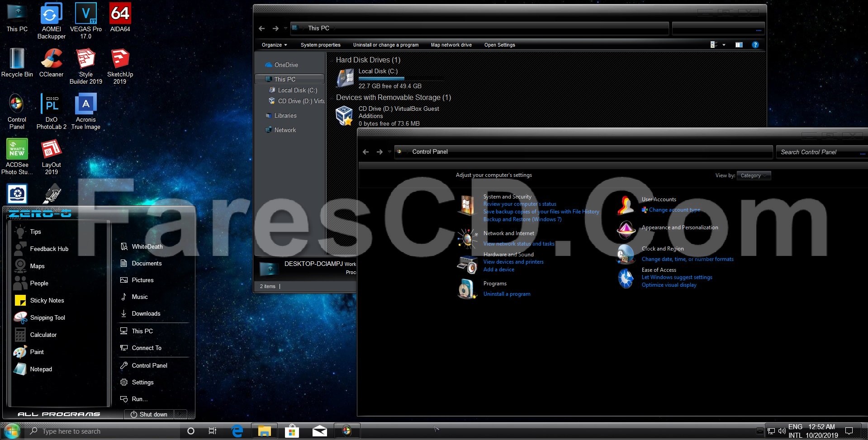This screenshot has width=868, height=440.
Task: Open the SketchUp 2019 desktop icon
Action: (x=120, y=66)
